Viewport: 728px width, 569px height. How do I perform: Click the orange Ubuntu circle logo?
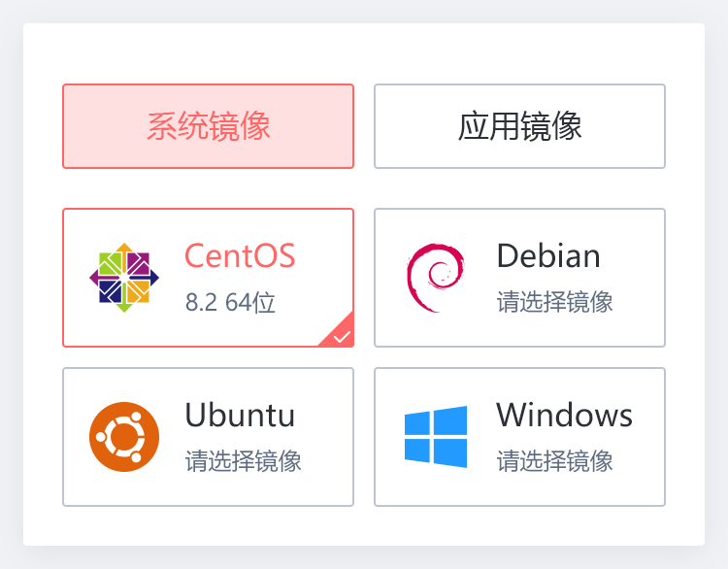(x=124, y=437)
